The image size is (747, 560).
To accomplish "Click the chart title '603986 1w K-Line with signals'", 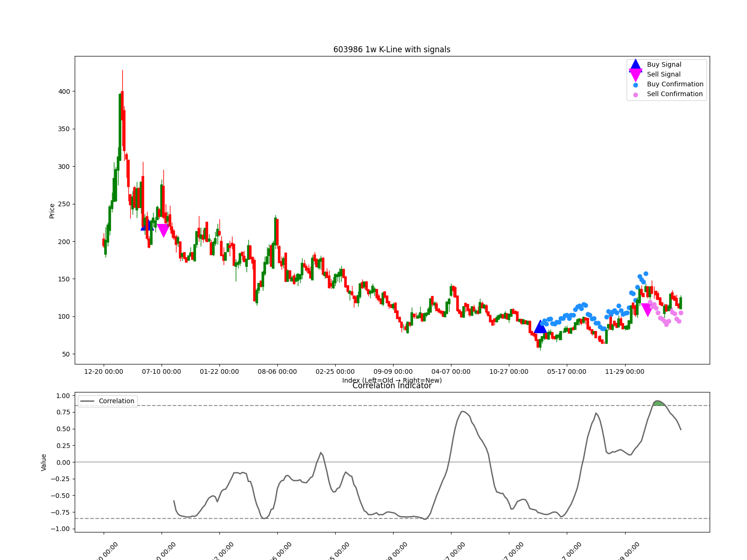I will (x=392, y=49).
